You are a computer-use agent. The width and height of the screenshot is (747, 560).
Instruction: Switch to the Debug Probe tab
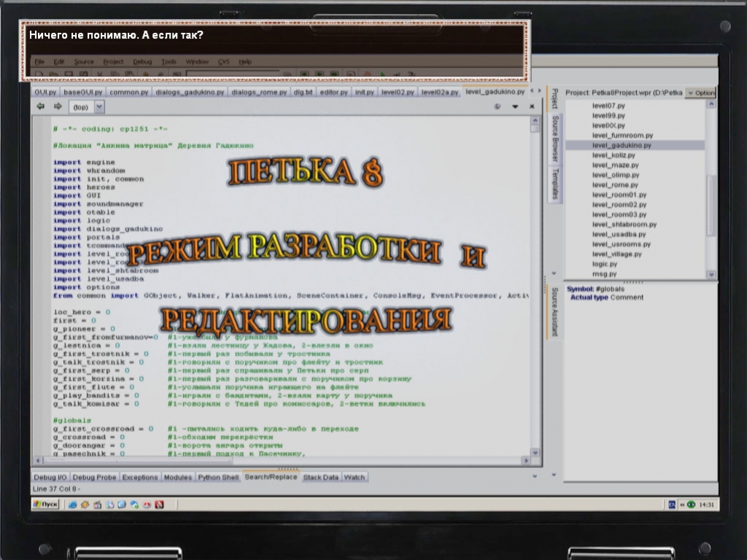click(x=94, y=477)
